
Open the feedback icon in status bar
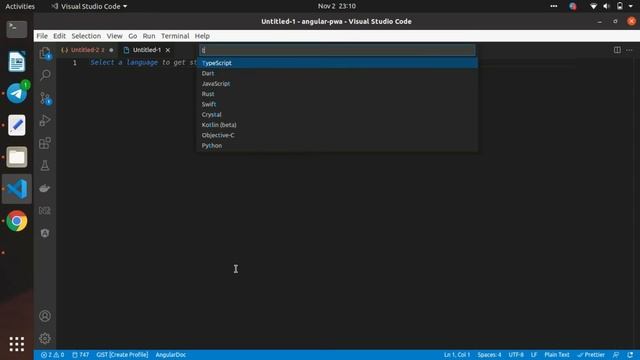(616, 355)
